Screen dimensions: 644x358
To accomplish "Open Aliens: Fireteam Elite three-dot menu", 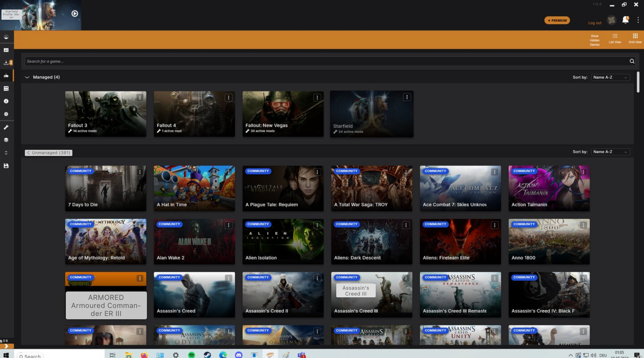I will point(495,225).
